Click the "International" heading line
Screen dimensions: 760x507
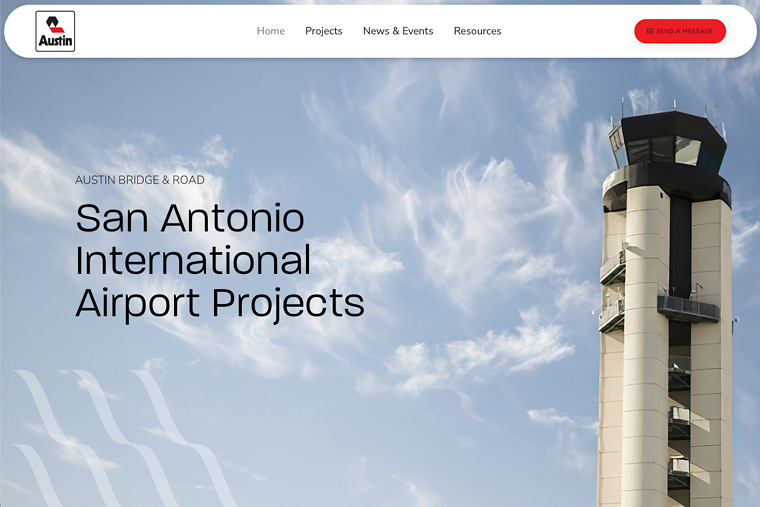pyautogui.click(x=193, y=260)
